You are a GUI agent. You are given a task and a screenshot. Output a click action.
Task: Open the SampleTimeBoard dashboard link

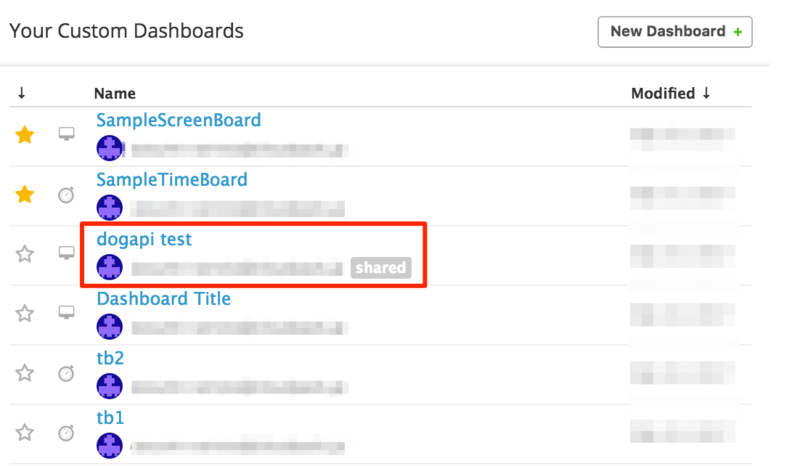point(172,180)
